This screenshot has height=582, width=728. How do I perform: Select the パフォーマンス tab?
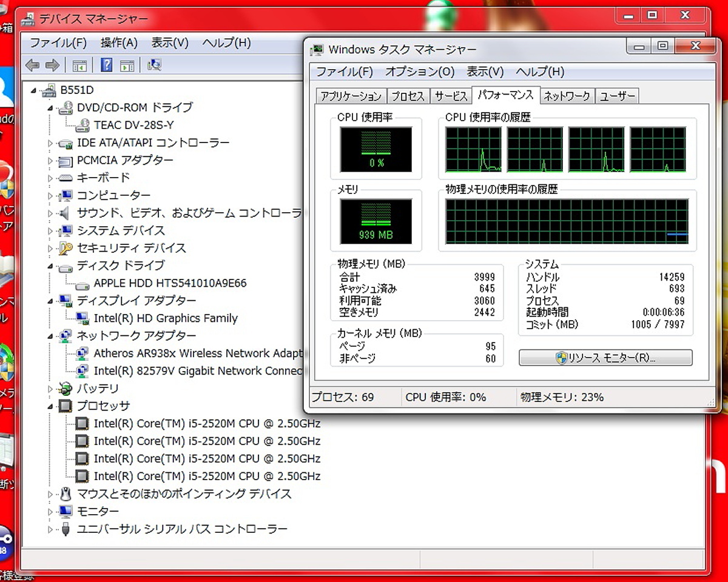point(505,95)
